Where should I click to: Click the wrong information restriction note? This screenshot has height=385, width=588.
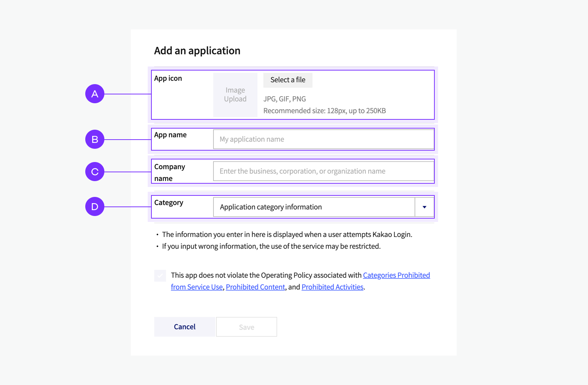pos(271,246)
